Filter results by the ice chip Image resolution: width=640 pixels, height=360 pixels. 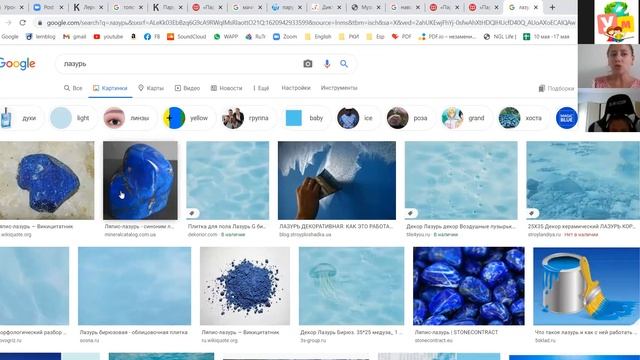[x=358, y=118]
